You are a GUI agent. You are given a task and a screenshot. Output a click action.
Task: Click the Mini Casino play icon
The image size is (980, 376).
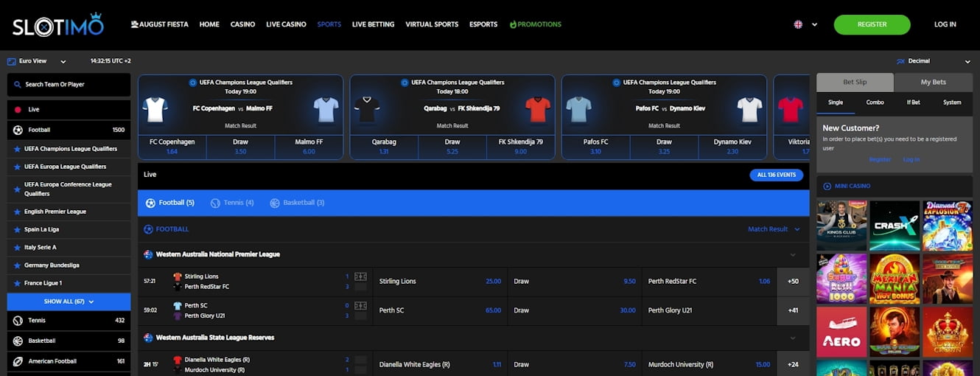coord(827,187)
